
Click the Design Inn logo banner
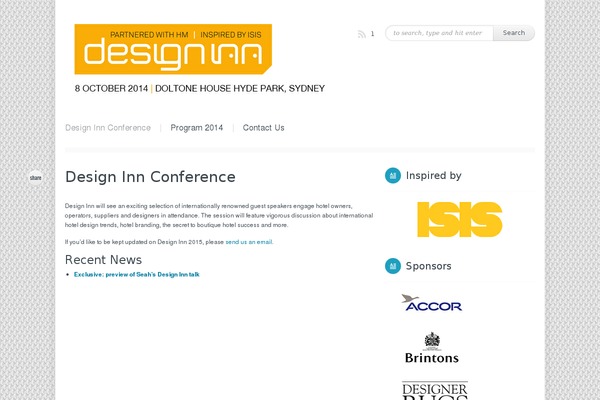(173, 49)
